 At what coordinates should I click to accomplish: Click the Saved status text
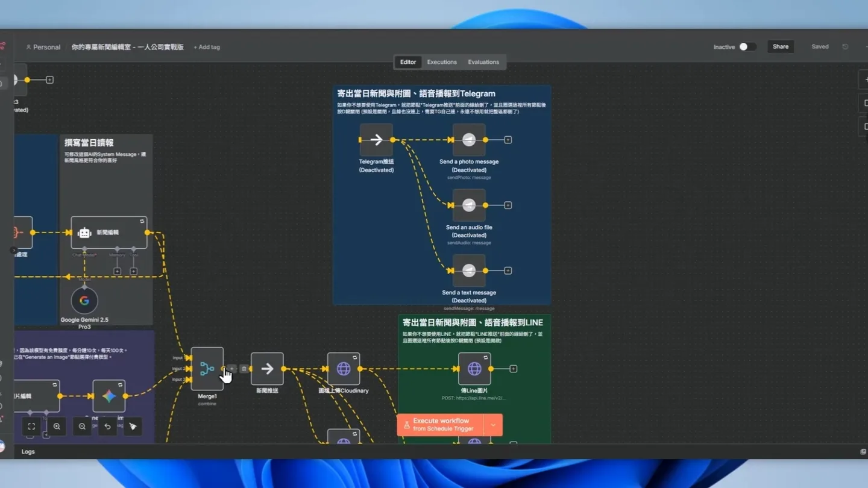coord(820,47)
